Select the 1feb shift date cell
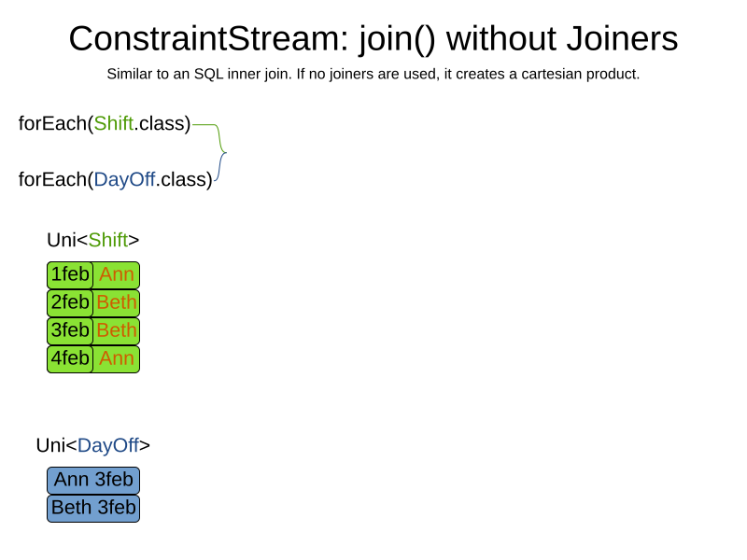The image size is (747, 560). [x=70, y=274]
